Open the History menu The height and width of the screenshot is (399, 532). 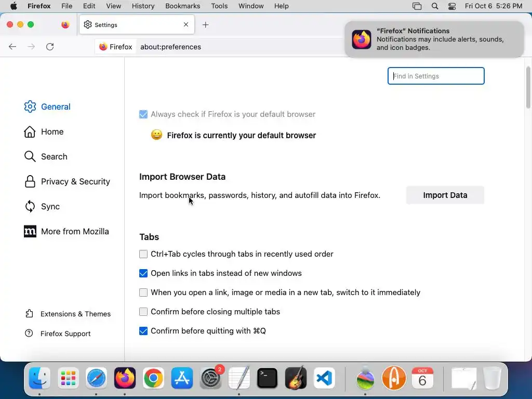(x=143, y=6)
